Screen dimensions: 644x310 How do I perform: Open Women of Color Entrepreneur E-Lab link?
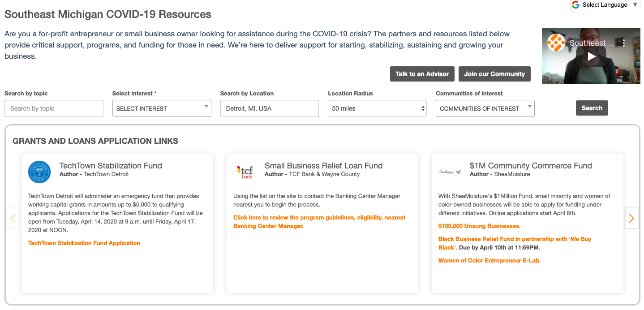pos(489,260)
